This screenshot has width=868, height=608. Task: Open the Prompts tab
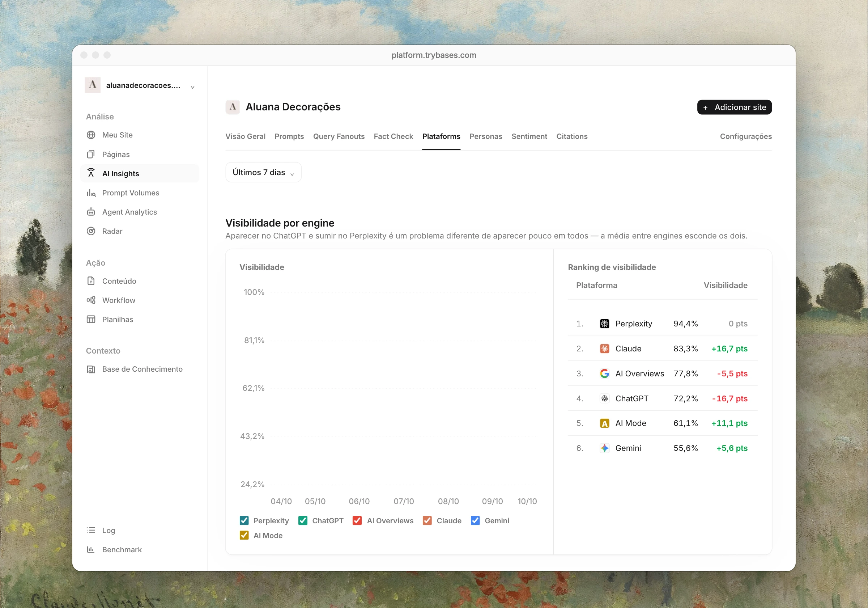click(289, 136)
